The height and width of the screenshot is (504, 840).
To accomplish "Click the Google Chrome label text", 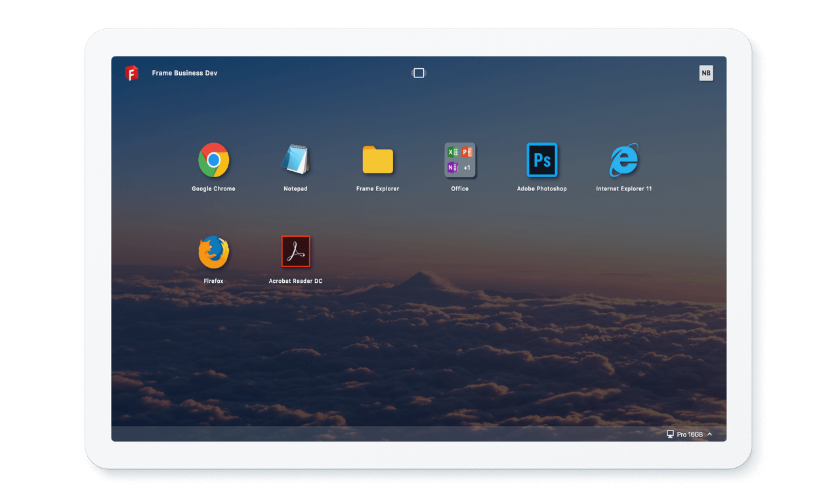I will (213, 188).
